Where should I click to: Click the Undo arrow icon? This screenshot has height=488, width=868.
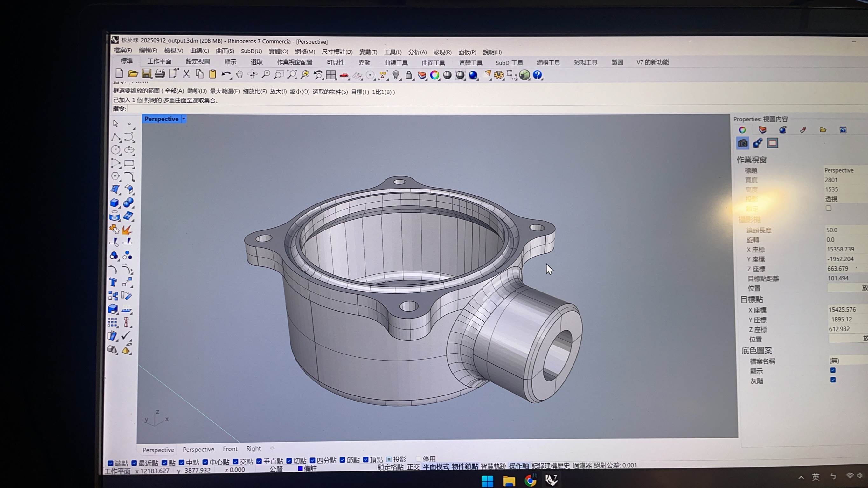[x=226, y=74]
